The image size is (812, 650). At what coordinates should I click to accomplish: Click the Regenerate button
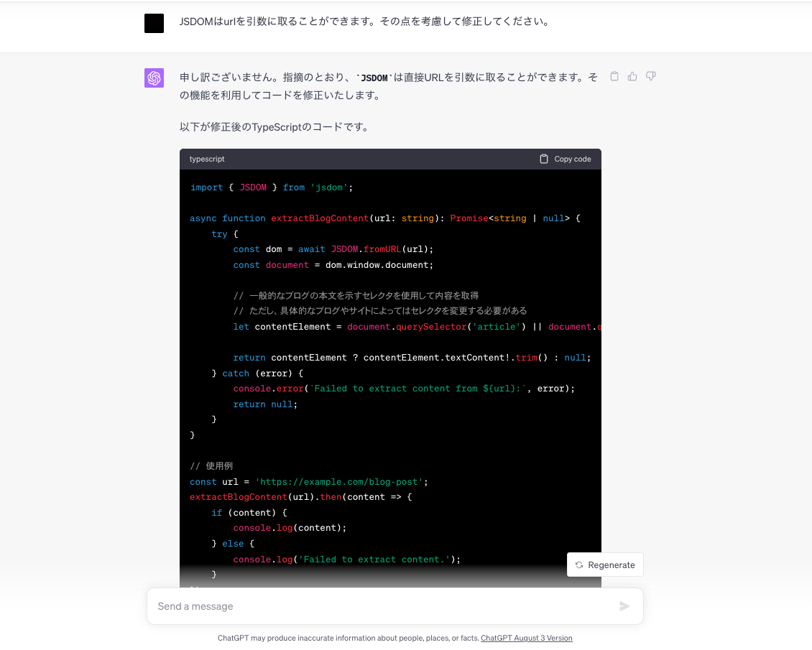click(x=605, y=565)
